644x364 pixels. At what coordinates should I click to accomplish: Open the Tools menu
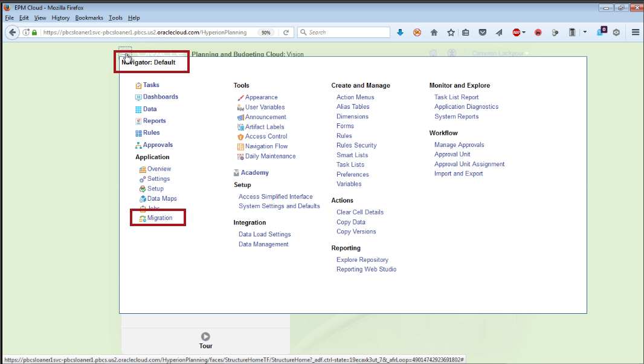click(115, 18)
